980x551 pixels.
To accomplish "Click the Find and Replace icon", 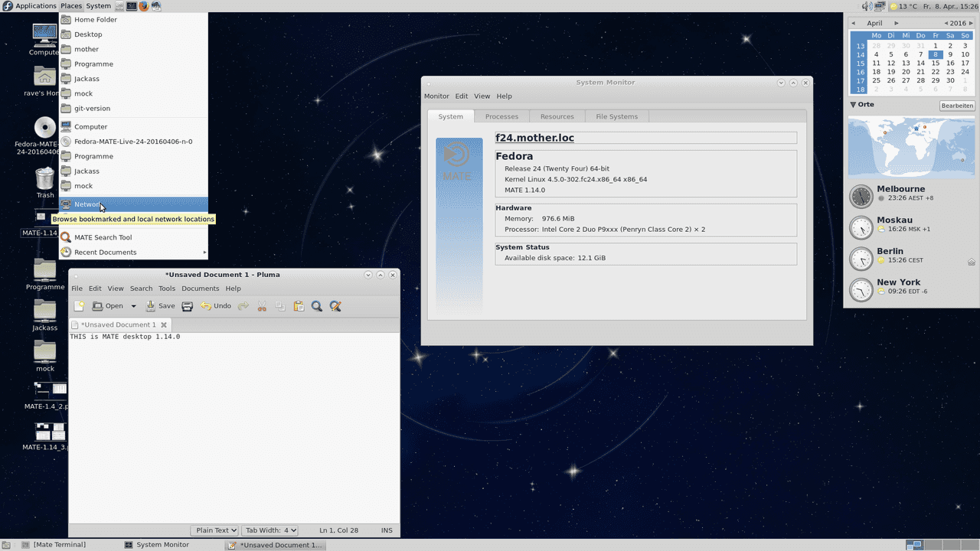I will (x=335, y=306).
